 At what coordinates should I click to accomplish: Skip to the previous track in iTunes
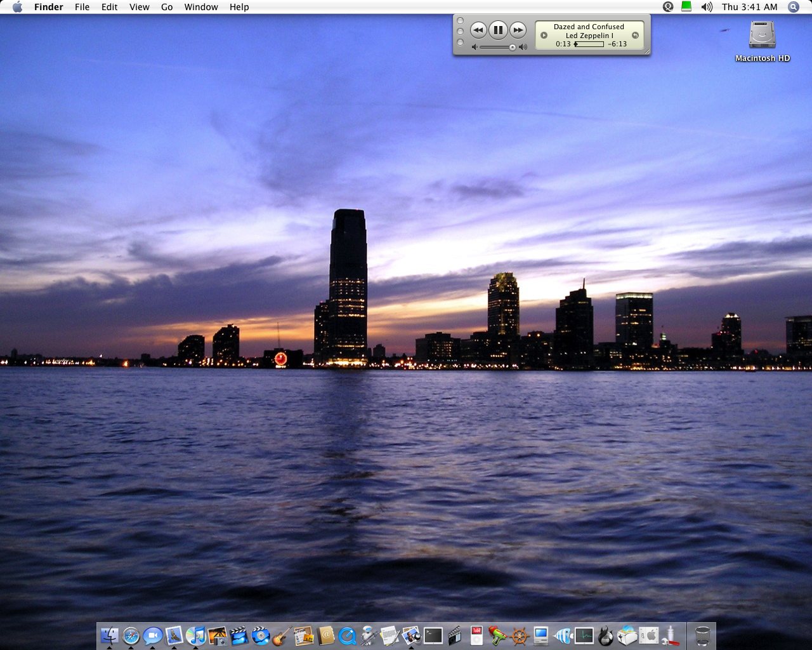[478, 30]
